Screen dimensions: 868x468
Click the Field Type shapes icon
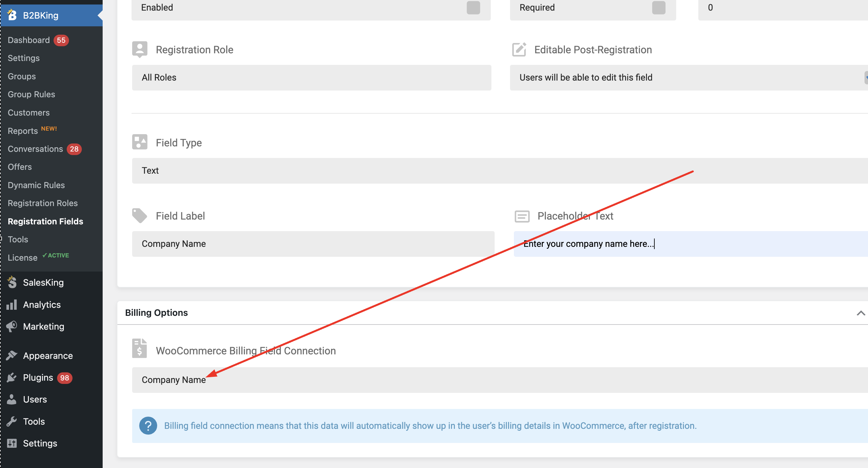(140, 142)
